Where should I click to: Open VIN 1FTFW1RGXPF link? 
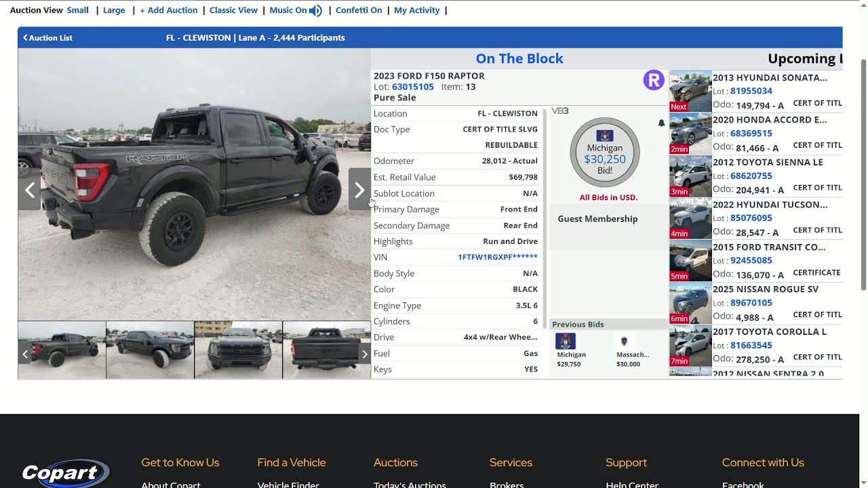click(x=498, y=257)
